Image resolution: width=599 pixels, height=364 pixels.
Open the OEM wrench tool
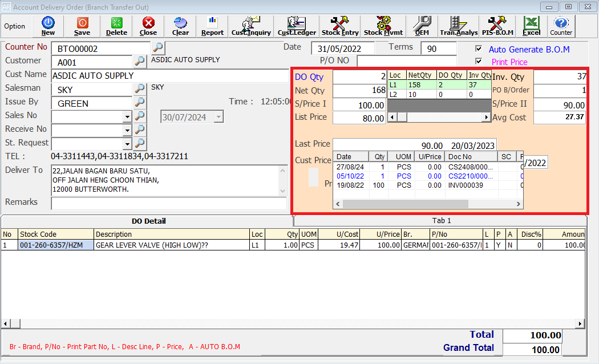tap(422, 26)
